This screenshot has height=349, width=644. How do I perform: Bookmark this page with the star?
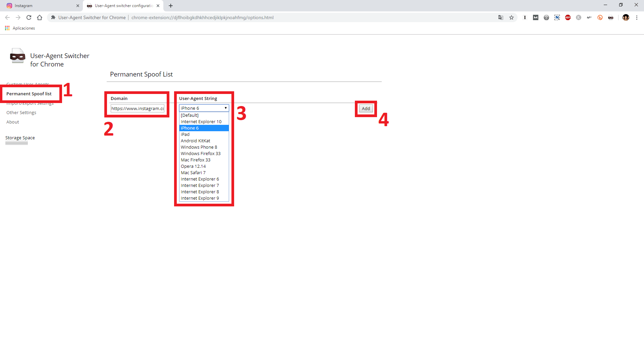point(512,17)
